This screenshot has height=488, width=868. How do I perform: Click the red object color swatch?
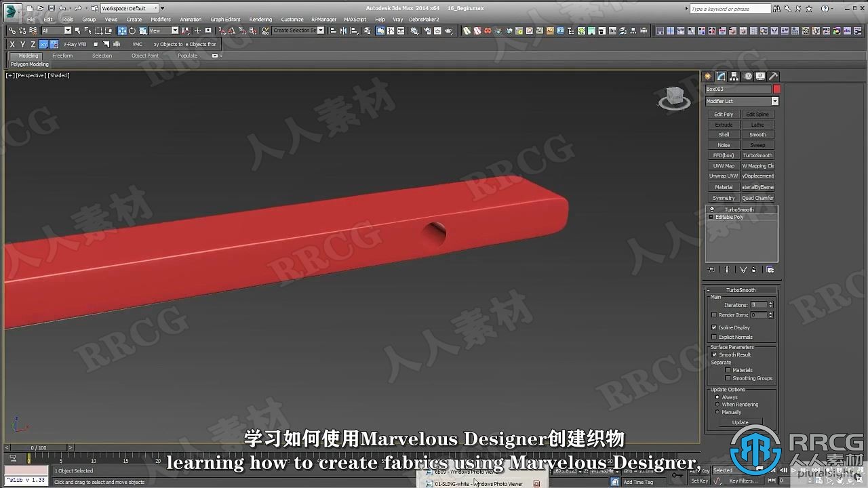[x=776, y=89]
